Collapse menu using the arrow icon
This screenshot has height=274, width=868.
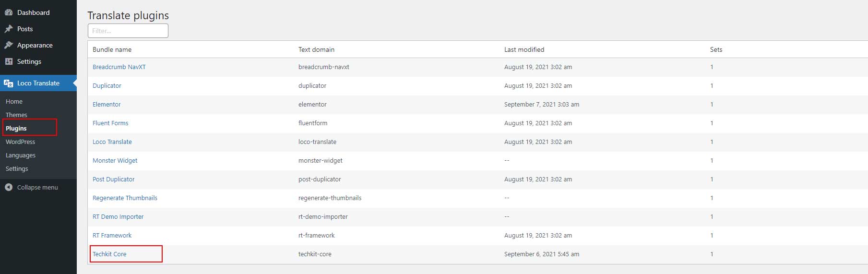(x=9, y=187)
